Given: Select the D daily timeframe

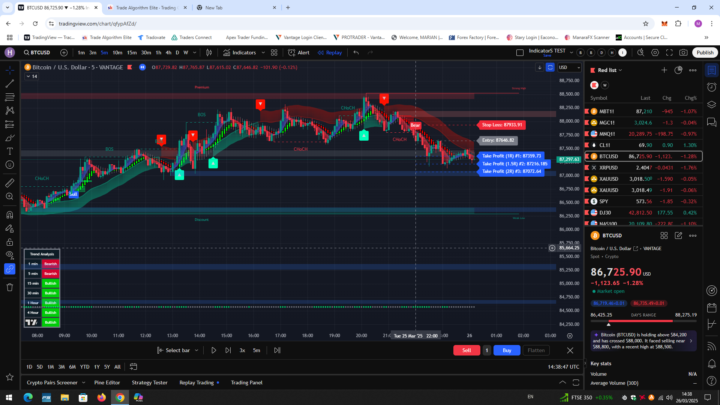Looking at the screenshot, I should (x=178, y=53).
